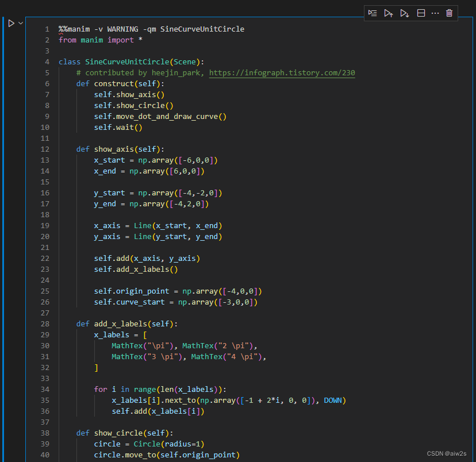476x462 pixels.
Task: Open run options chevron beside play button
Action: click(x=21, y=23)
